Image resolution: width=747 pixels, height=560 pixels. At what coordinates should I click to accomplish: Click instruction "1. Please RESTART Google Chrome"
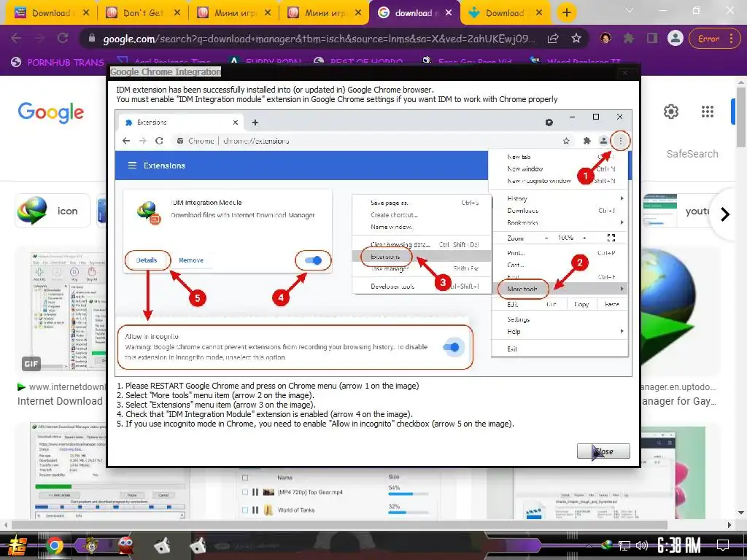pyautogui.click(x=268, y=386)
